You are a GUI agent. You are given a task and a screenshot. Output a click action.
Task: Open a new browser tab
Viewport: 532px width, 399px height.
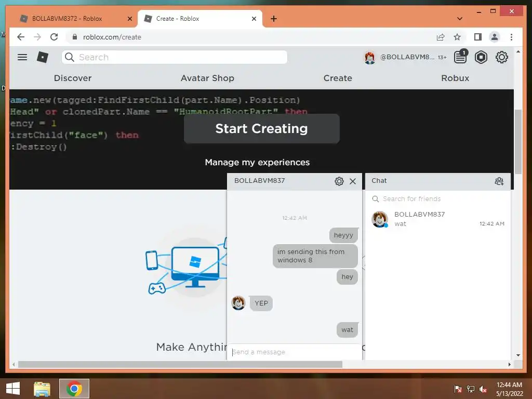coord(274,19)
